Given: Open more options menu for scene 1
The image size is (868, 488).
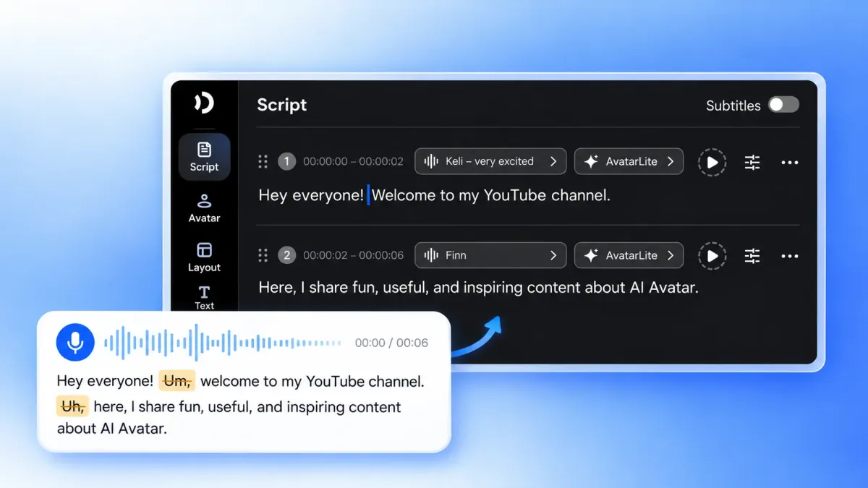Looking at the screenshot, I should 790,162.
